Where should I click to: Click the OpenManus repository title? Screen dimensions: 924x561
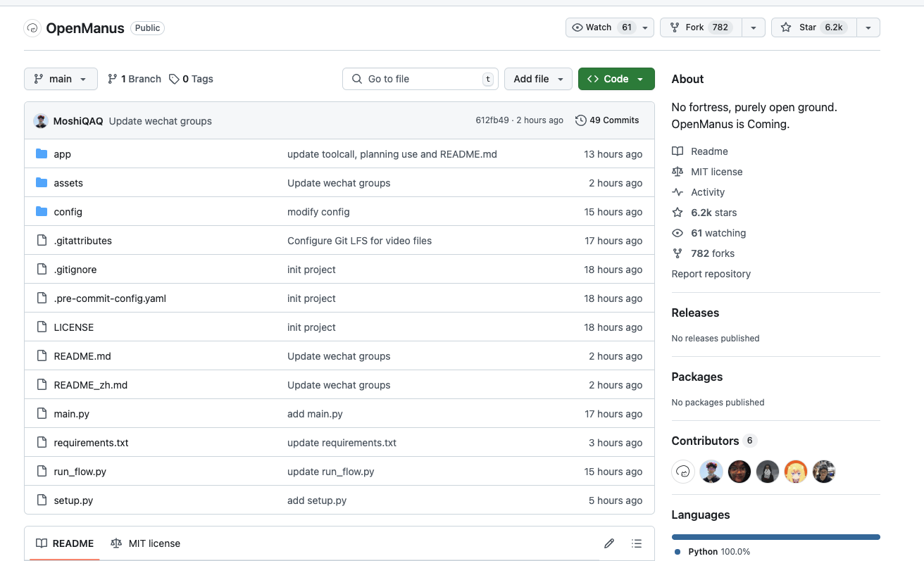[85, 28]
